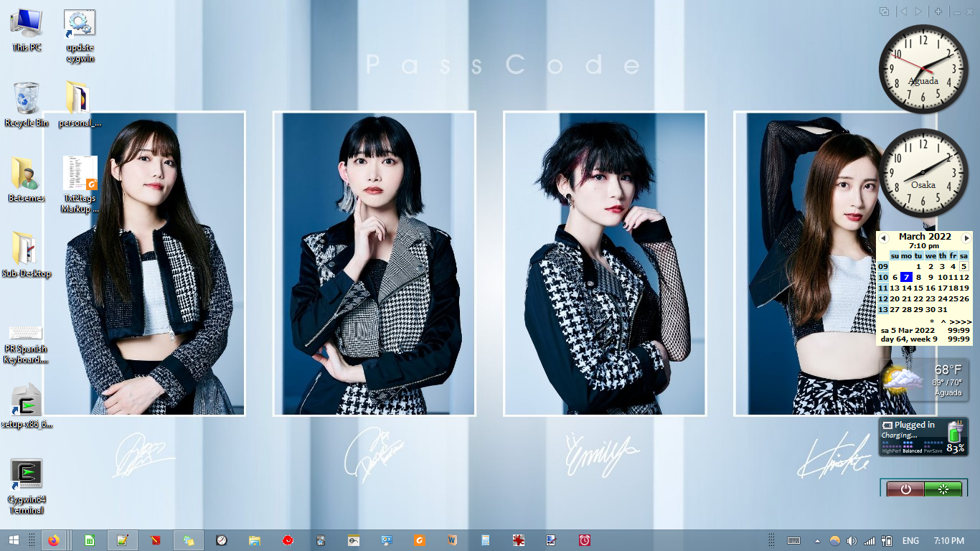Go to next month in calendar gadget
980x551 pixels.
coord(966,237)
